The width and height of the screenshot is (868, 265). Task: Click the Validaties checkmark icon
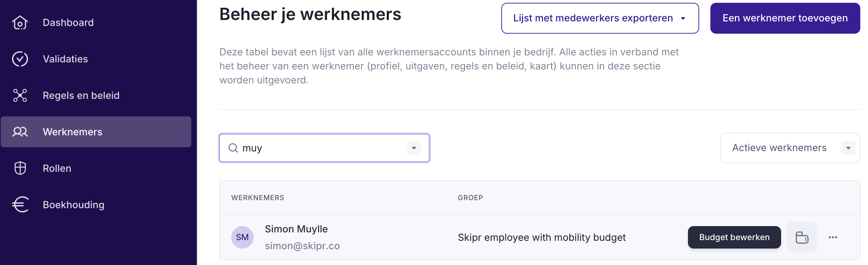(x=20, y=59)
